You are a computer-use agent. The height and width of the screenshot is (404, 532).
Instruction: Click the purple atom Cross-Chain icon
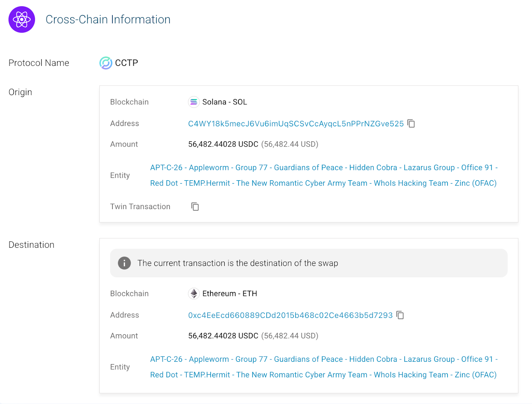point(22,20)
